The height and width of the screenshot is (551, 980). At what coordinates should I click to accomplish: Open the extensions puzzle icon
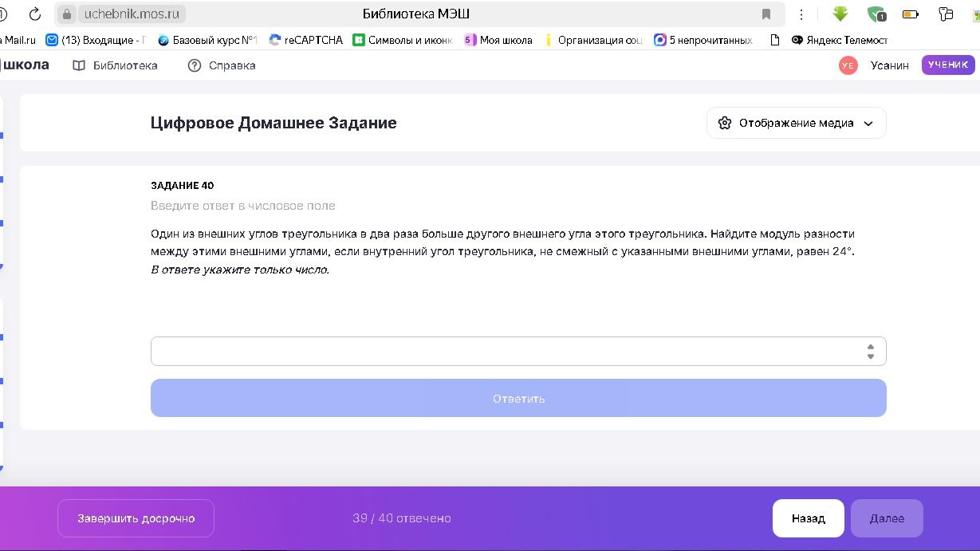946,14
